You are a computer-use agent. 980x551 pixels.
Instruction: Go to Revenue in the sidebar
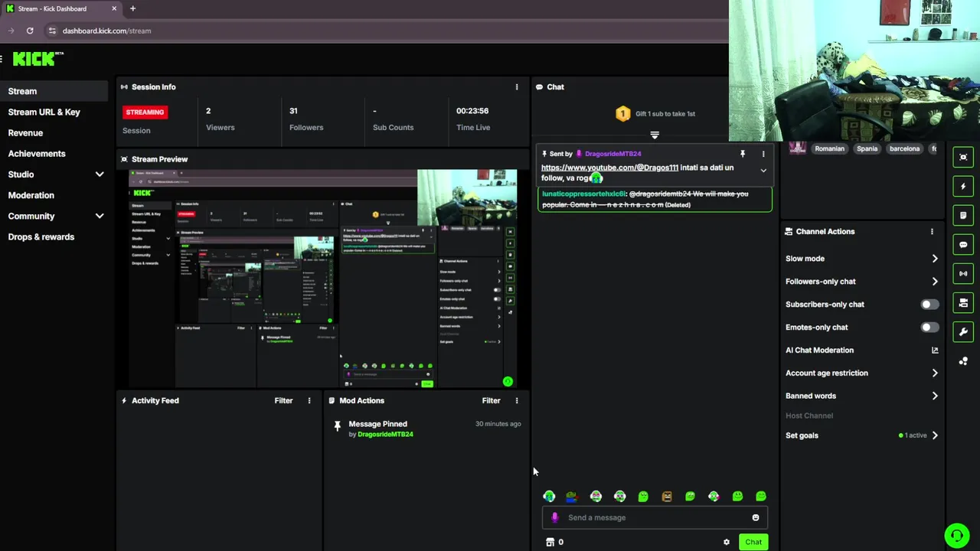coord(25,132)
